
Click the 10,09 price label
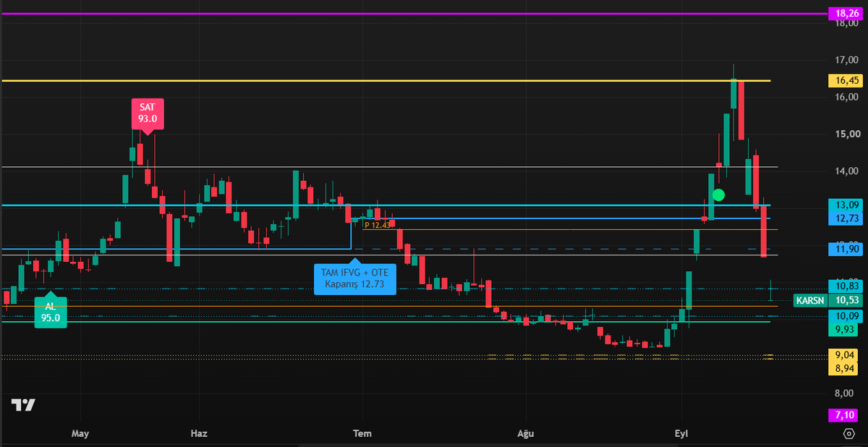(x=847, y=316)
